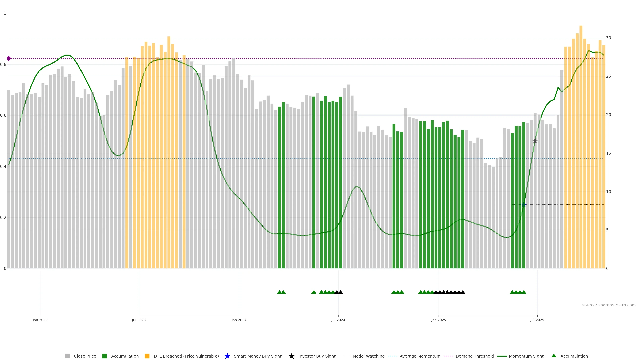Click the green Accumulation legend square
This screenshot has width=644, height=362.
tap(104, 356)
